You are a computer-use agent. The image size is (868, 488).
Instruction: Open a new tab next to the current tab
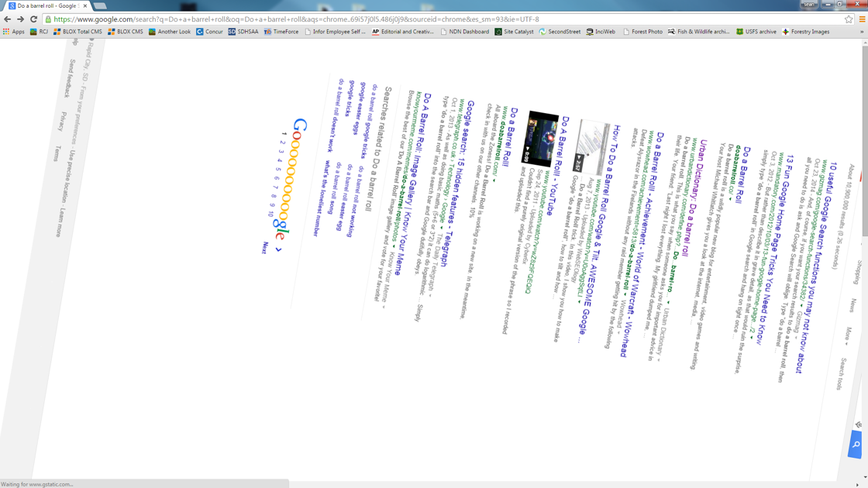click(x=100, y=5)
